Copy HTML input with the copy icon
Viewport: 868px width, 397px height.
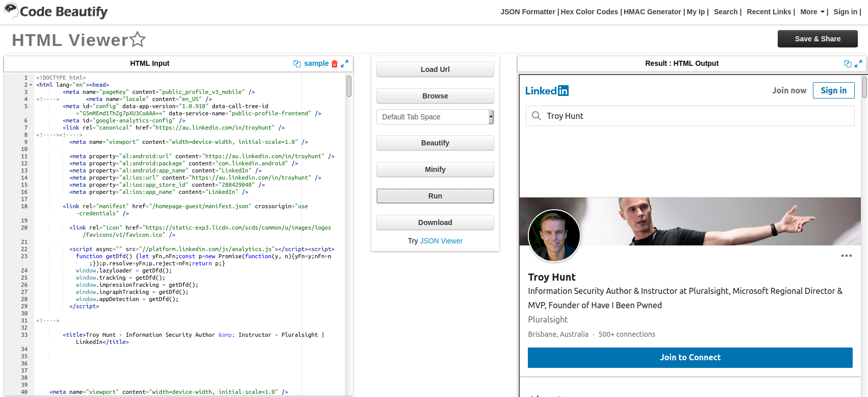(297, 64)
